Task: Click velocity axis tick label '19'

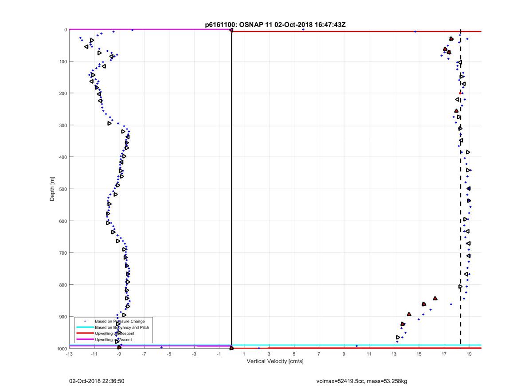Action: tap(469, 354)
